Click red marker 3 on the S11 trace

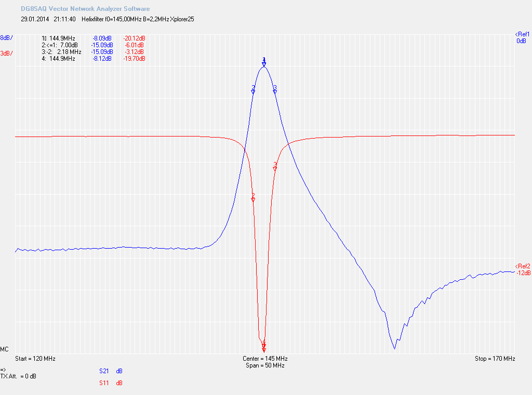pyautogui.click(x=275, y=167)
